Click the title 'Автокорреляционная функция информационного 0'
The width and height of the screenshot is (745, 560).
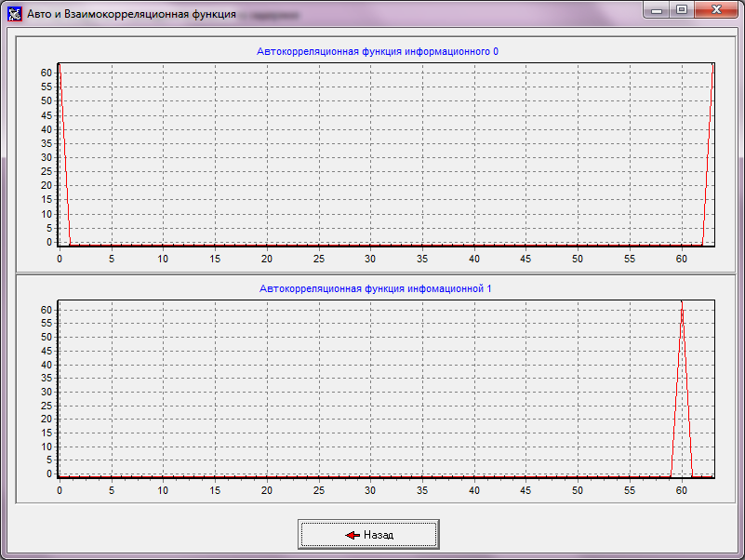378,51
